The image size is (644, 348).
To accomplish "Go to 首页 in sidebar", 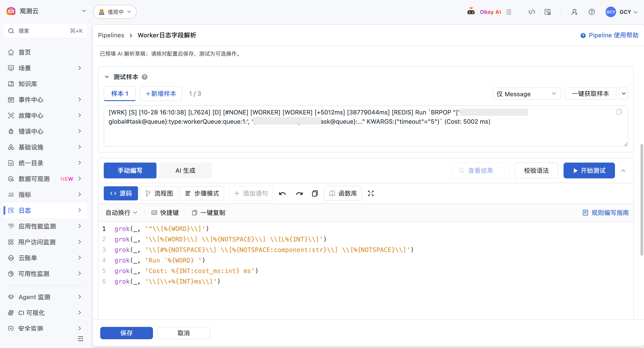I will point(45,52).
